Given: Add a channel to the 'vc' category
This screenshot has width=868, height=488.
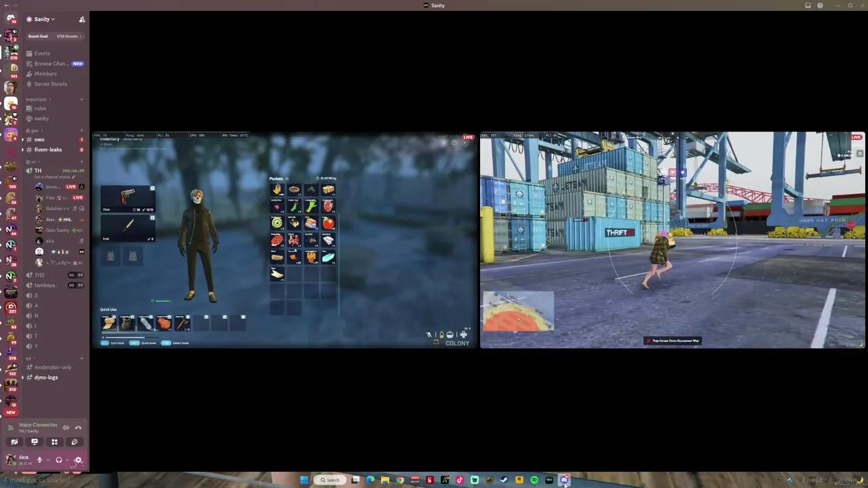Looking at the screenshot, I should tap(81, 162).
